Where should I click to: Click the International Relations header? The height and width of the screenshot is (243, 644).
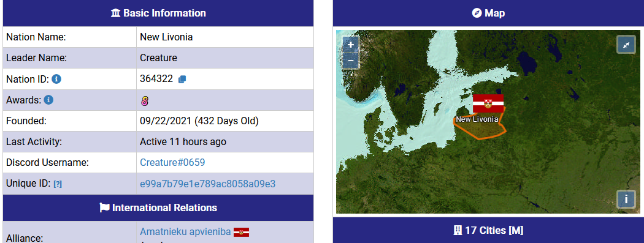pyautogui.click(x=158, y=207)
